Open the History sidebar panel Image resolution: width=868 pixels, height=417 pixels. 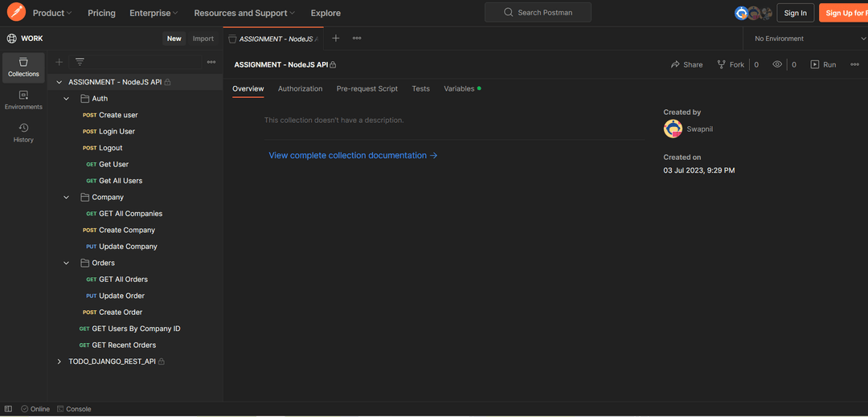coord(23,133)
